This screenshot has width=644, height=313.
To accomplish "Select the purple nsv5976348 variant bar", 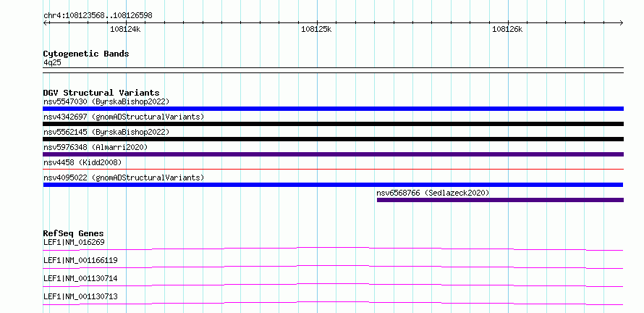I will pyautogui.click(x=333, y=154).
